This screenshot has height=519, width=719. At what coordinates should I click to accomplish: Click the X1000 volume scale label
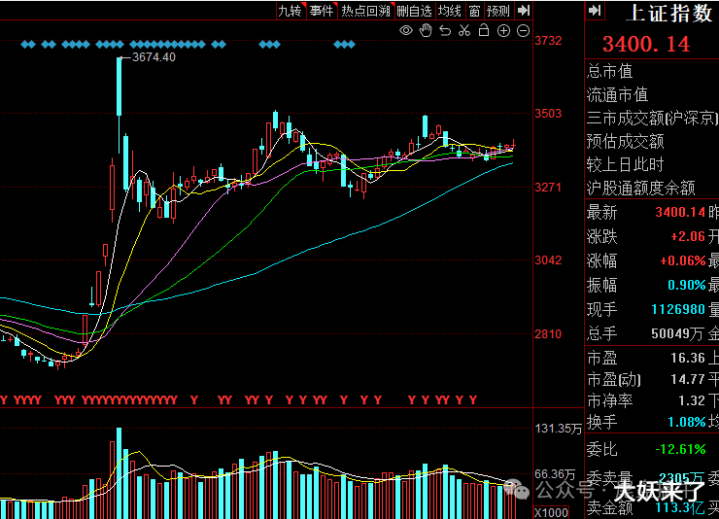tap(551, 513)
